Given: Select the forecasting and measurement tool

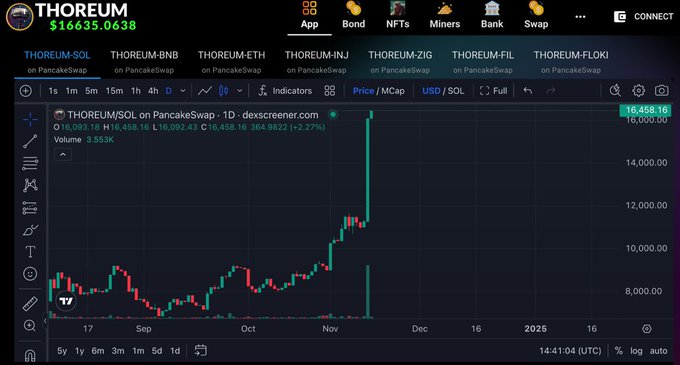Looking at the screenshot, I should click(x=30, y=208).
